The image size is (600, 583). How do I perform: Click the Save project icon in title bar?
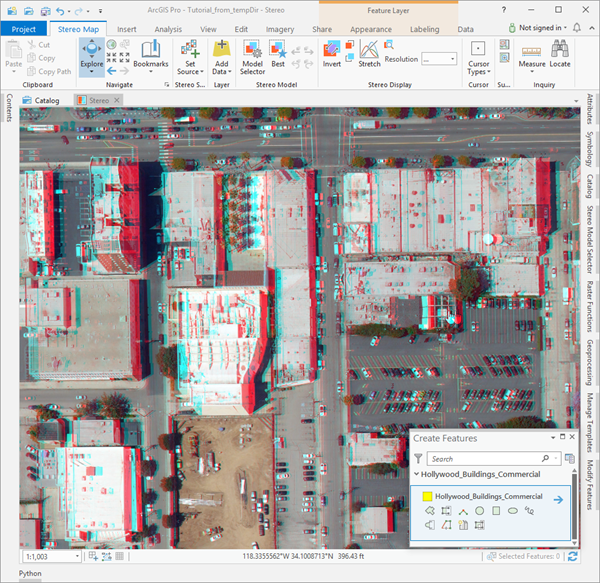coord(45,11)
